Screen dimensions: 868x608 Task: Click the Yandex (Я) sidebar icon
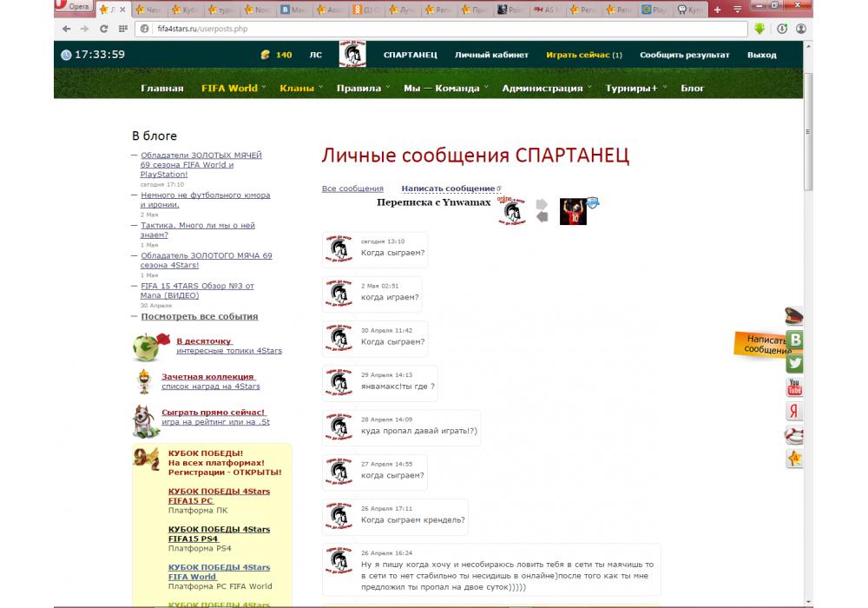[794, 411]
